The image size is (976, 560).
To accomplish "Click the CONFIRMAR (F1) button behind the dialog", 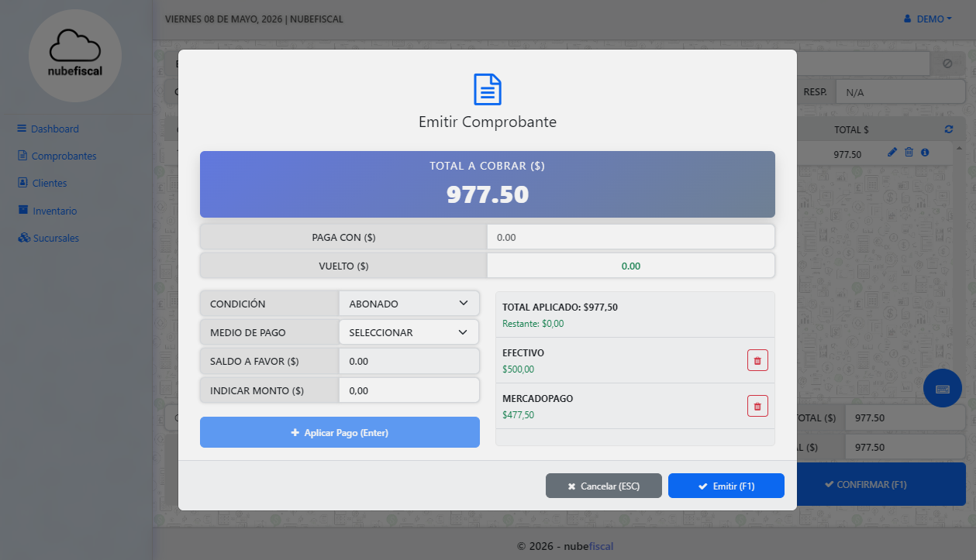I will (x=881, y=484).
